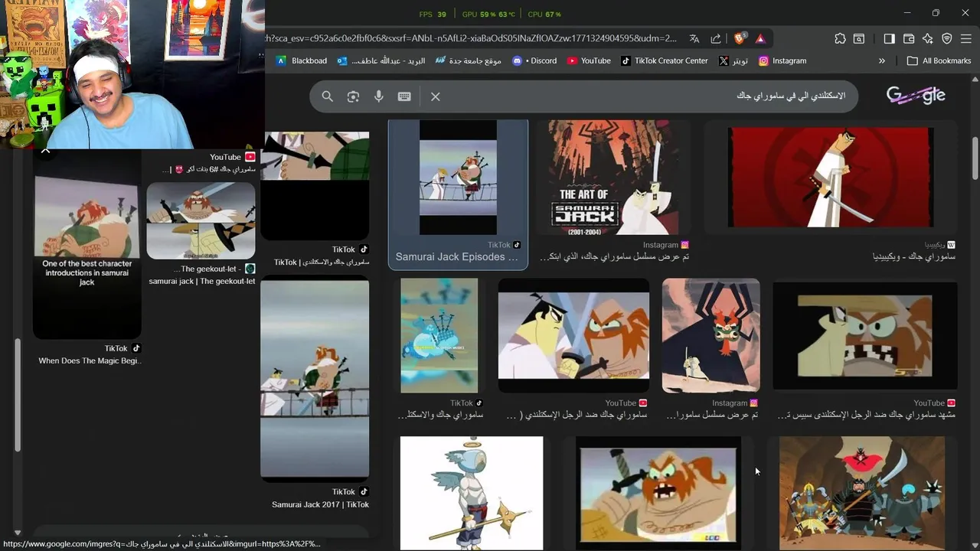Open the shouting Scotsman close-up YouTube thumbnail

click(865, 335)
